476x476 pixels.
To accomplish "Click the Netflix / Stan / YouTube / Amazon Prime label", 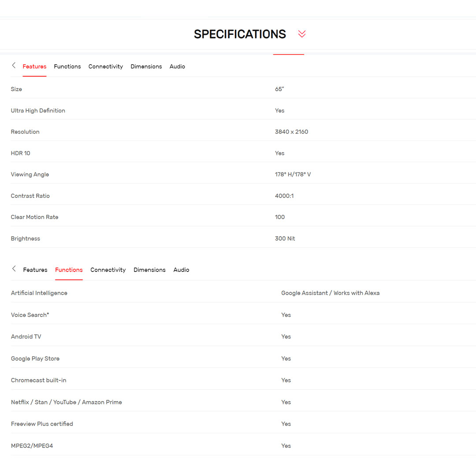I will click(x=67, y=402).
